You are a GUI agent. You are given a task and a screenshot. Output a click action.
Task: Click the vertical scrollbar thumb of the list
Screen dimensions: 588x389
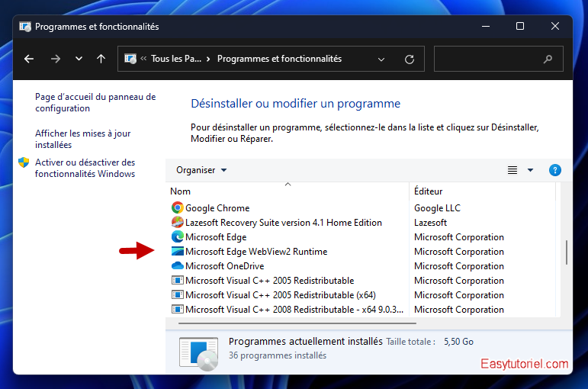point(566,252)
